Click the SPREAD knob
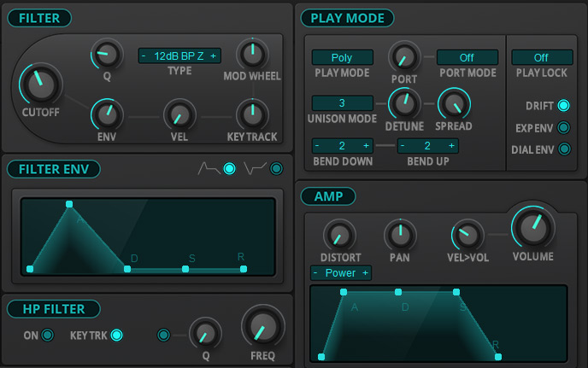Image resolution: width=588 pixels, height=368 pixels. click(x=452, y=104)
